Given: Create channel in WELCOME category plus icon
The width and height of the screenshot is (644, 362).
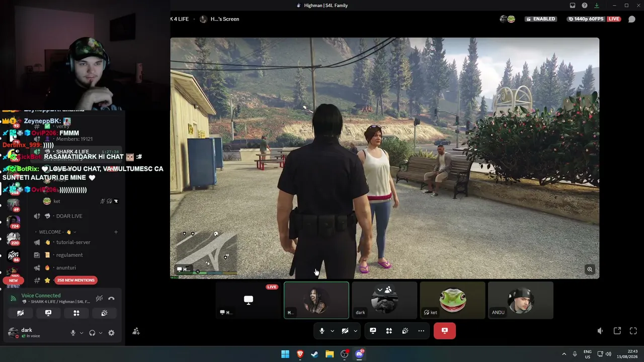Looking at the screenshot, I should [116, 232].
